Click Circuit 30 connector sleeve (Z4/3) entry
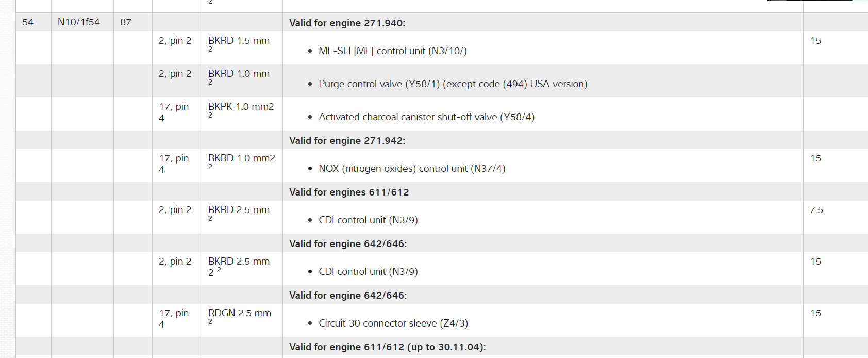The image size is (868, 358). [393, 323]
